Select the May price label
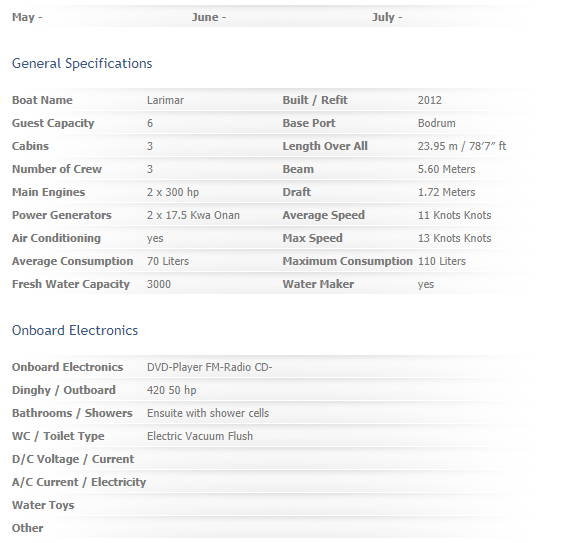Screen dimensions: 571x543 27,17
